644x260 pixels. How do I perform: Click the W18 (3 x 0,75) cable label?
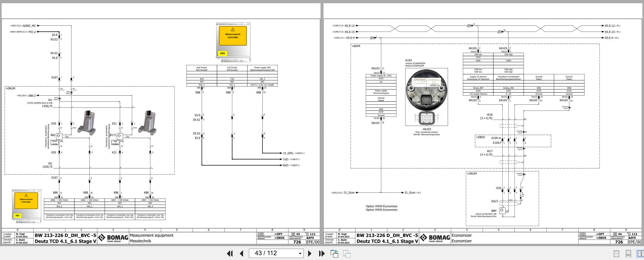pos(486,116)
